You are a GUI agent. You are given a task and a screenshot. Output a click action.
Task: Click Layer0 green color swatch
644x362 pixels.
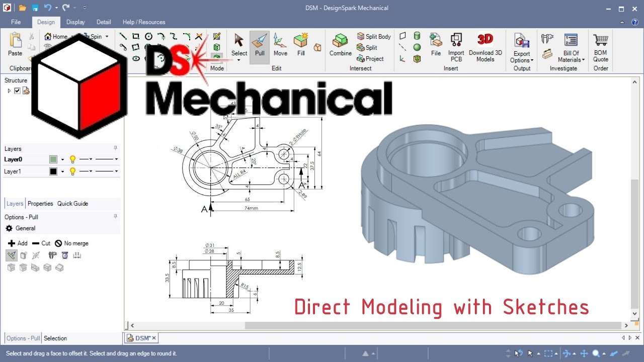point(53,159)
